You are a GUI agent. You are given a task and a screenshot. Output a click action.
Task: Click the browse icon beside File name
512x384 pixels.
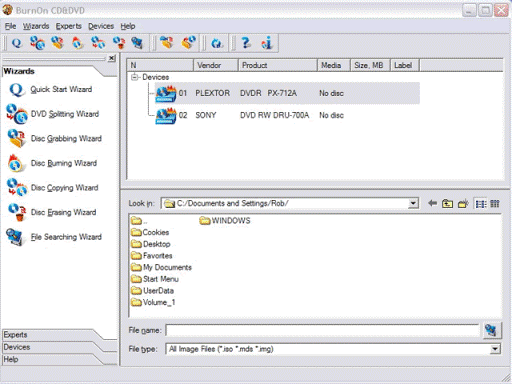[x=491, y=330]
